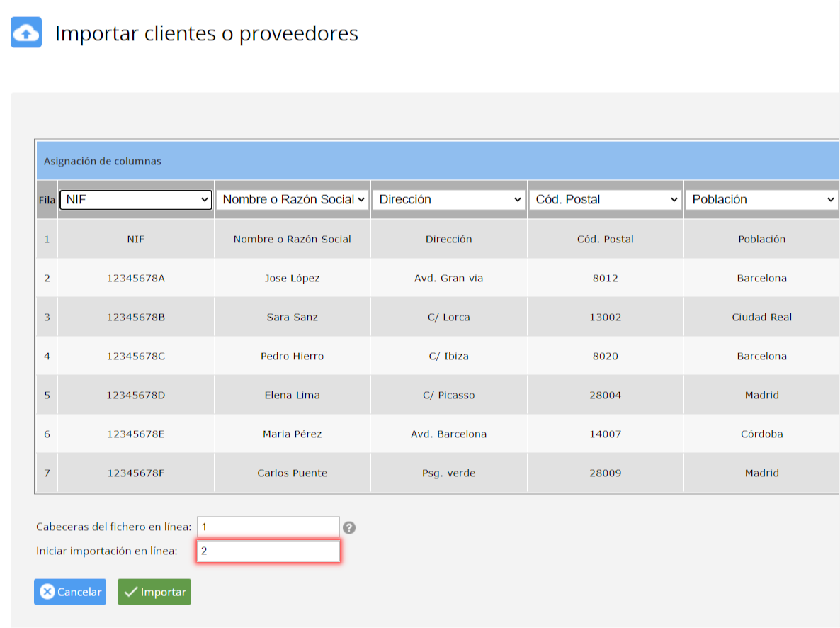840x628 pixels.
Task: Click Dirección header cell in row 1
Action: [449, 239]
